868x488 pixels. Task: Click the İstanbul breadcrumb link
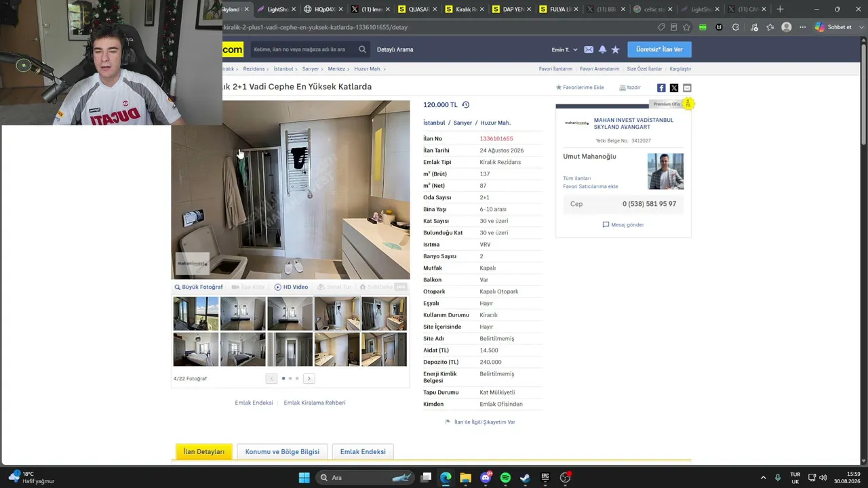pyautogui.click(x=283, y=69)
